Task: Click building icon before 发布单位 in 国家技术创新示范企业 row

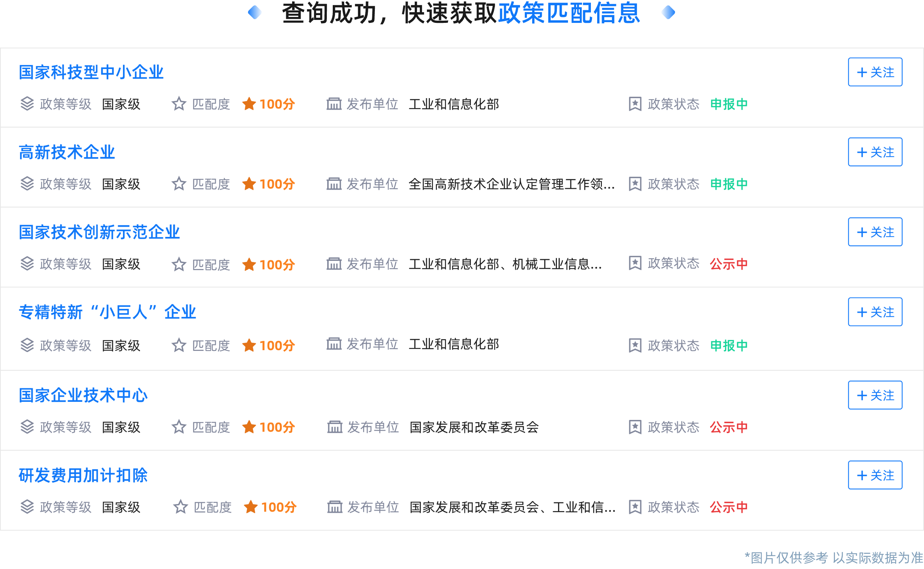Action: pyautogui.click(x=333, y=264)
